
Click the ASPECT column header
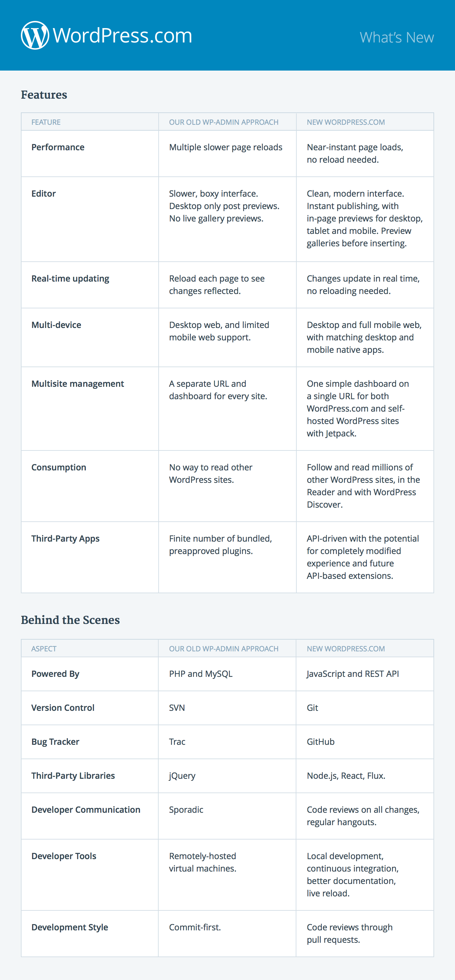click(x=44, y=649)
